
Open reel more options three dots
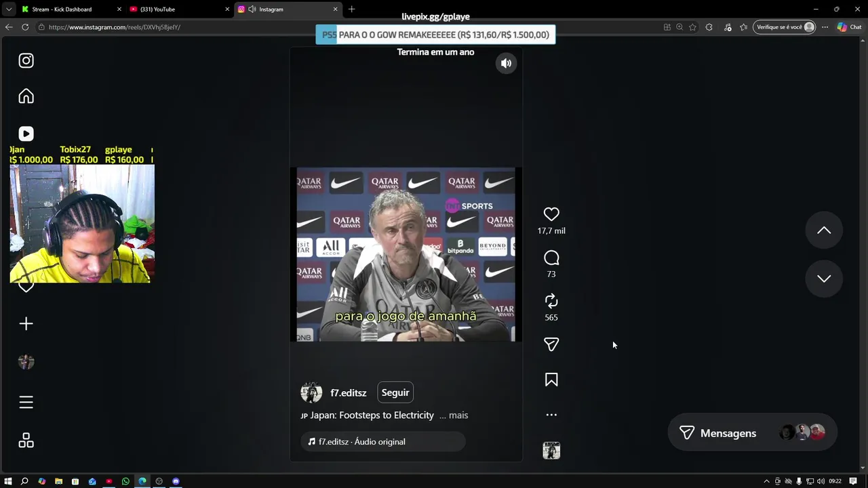(551, 415)
